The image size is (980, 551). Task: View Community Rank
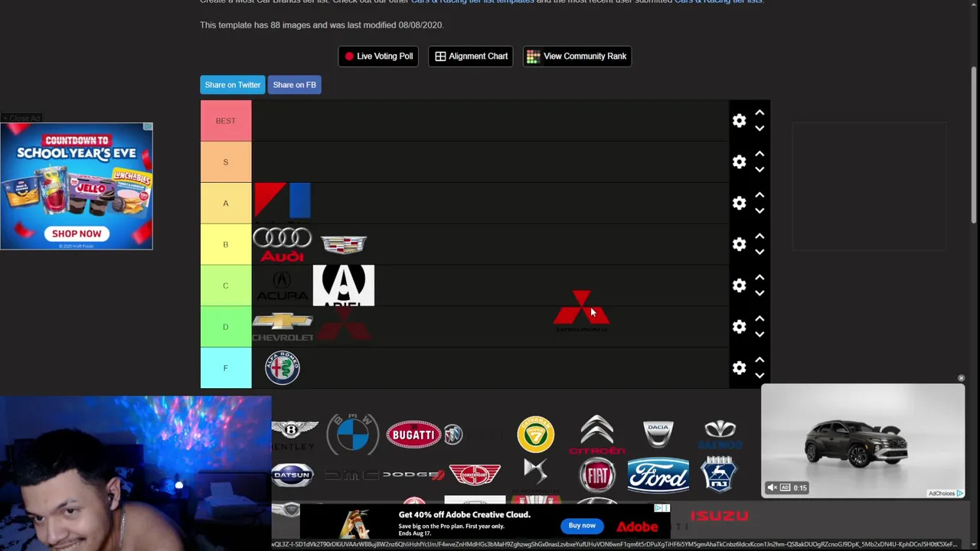pyautogui.click(x=577, y=56)
